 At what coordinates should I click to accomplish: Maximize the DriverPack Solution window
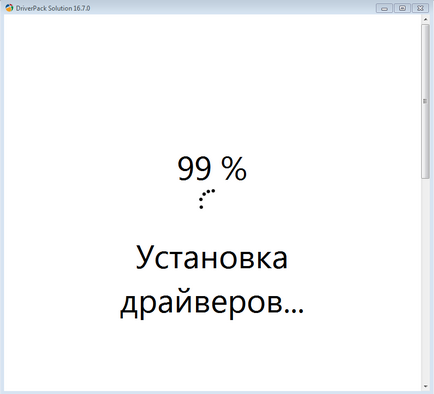point(402,8)
